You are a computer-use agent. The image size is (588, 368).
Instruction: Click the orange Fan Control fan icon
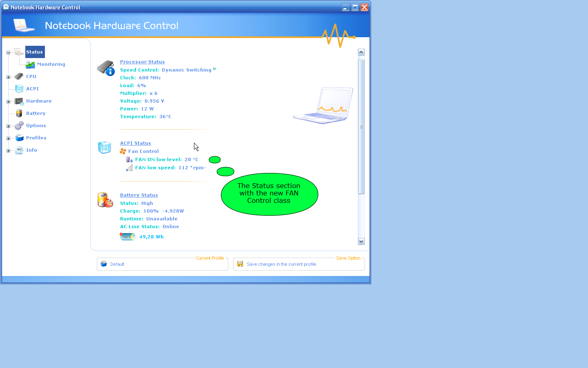click(123, 151)
